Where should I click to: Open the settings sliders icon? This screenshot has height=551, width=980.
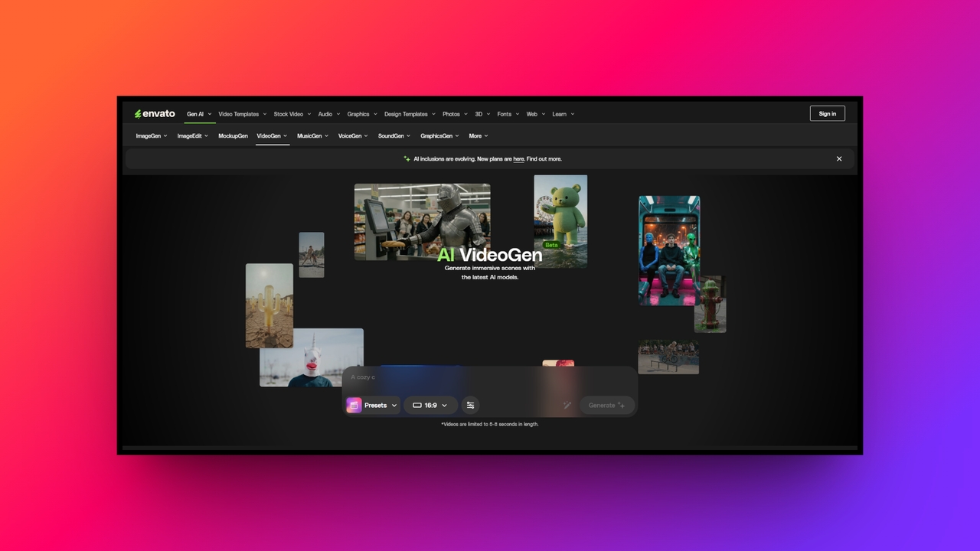[470, 405]
